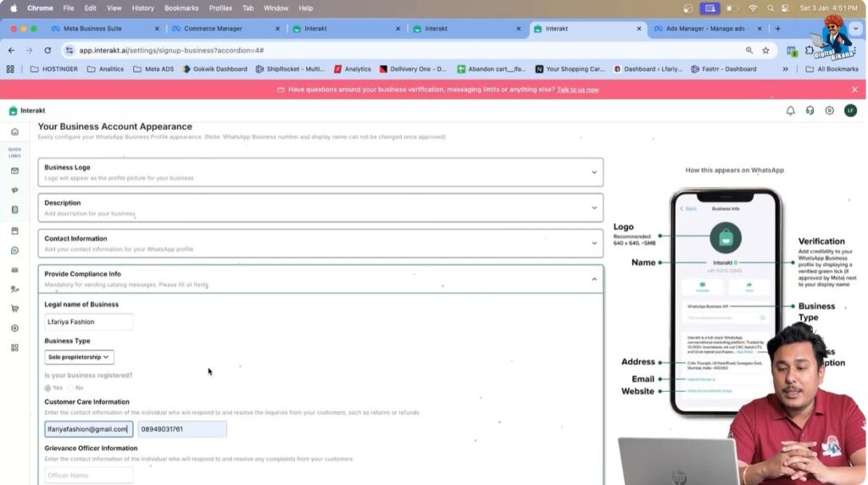Open the Fastrr - Dashboard bookmark
The height and width of the screenshot is (485, 868).
(x=724, y=70)
